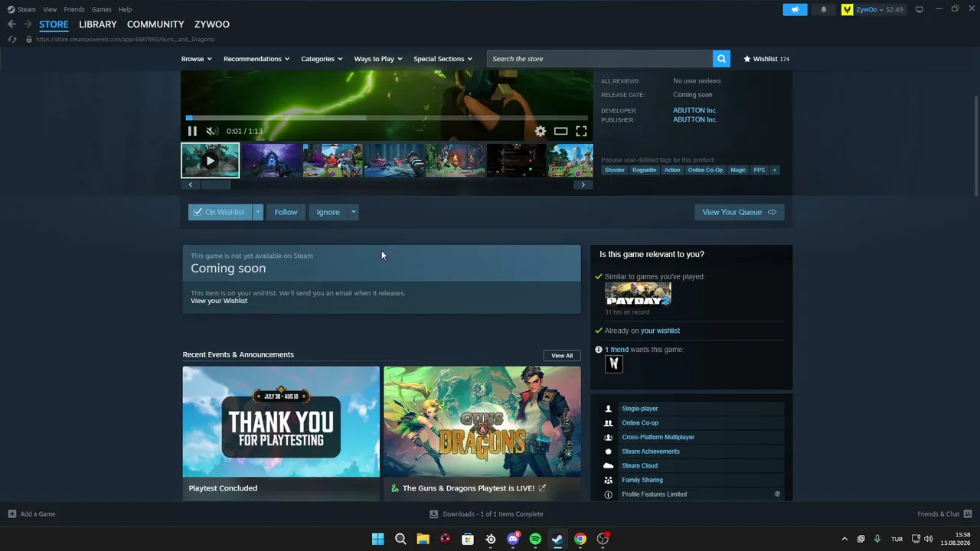
Task: Click the Add a Game plus icon
Action: click(x=12, y=514)
